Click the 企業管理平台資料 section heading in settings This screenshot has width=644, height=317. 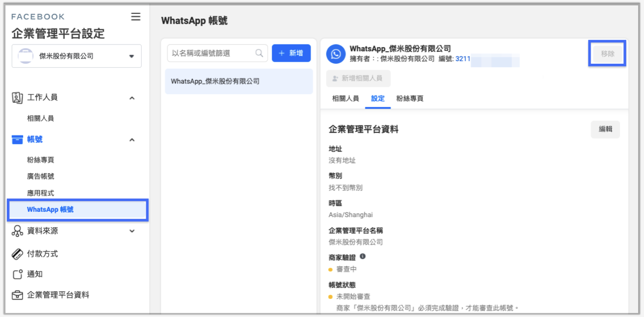[363, 129]
